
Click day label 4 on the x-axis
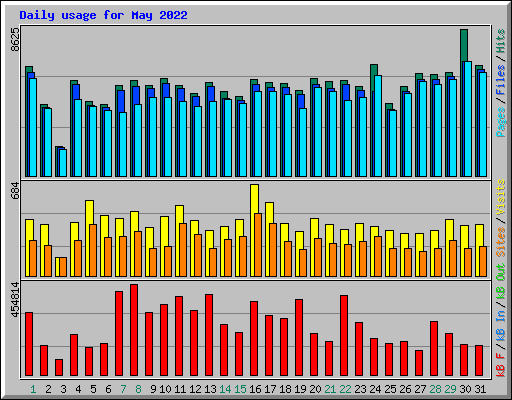click(x=78, y=389)
